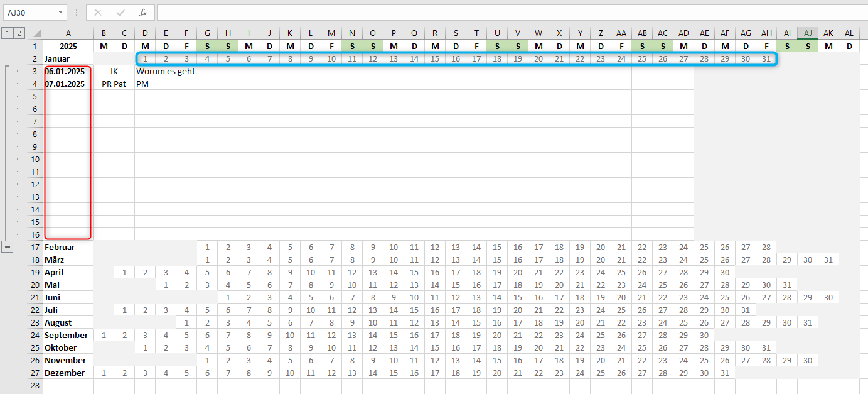This screenshot has height=394, width=868.
Task: Select column header A
Action: tap(68, 33)
